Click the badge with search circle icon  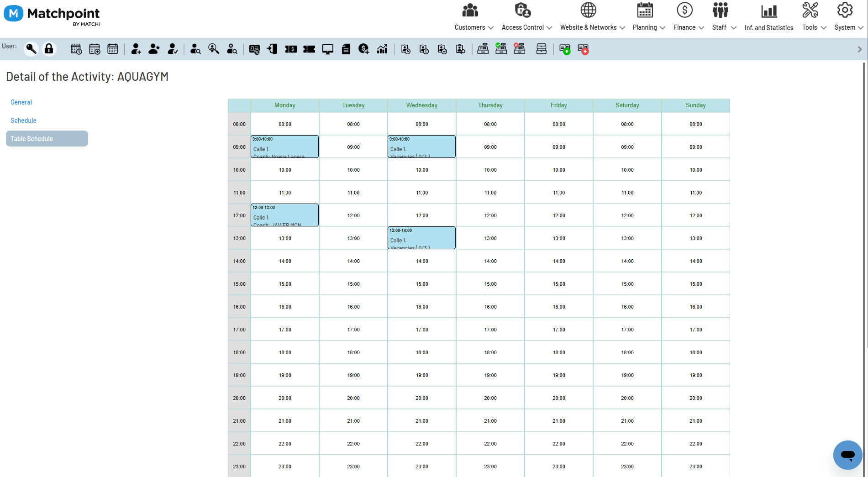click(x=460, y=49)
